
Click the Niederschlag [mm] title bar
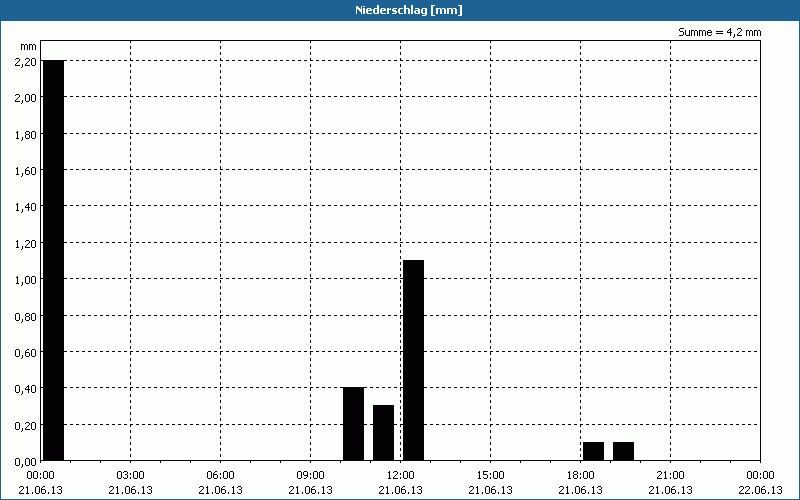pos(400,10)
